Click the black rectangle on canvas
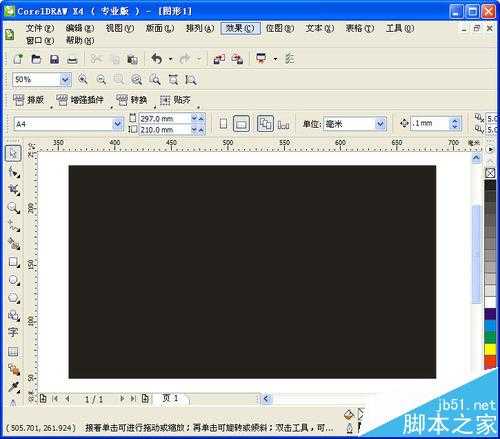500x439 pixels. [x=252, y=272]
